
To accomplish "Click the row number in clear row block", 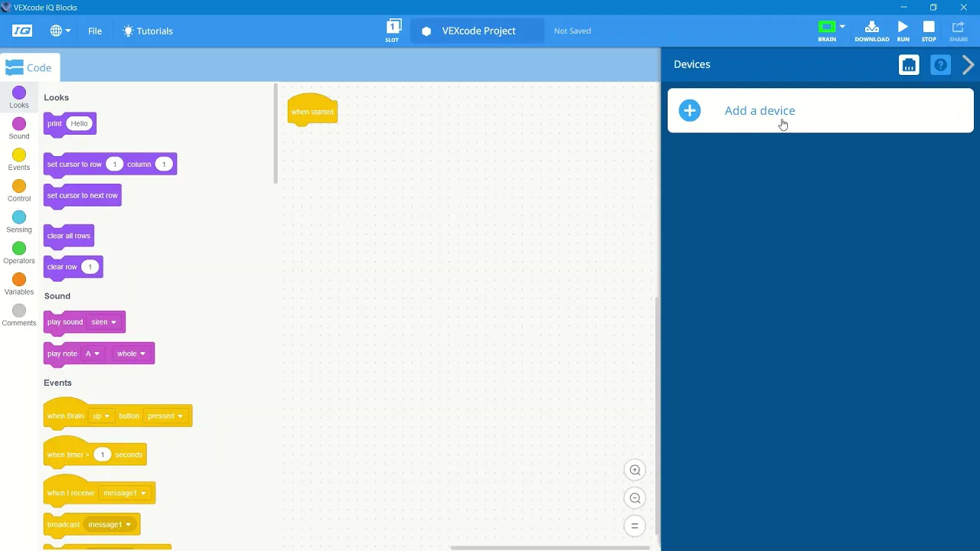I will 90,267.
